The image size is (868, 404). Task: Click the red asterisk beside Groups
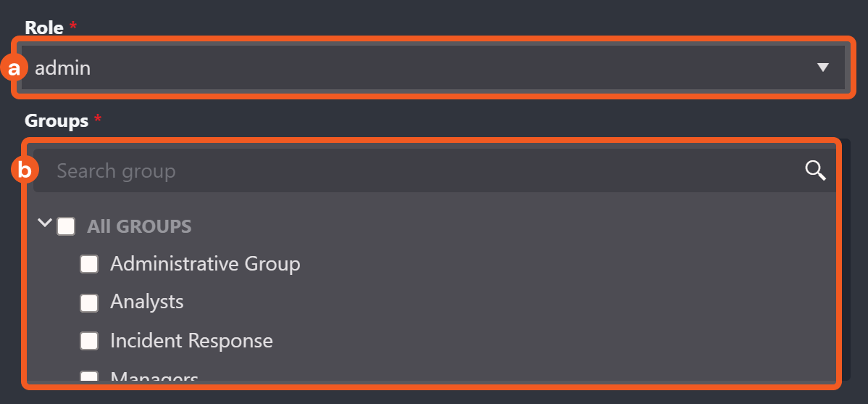point(96,119)
